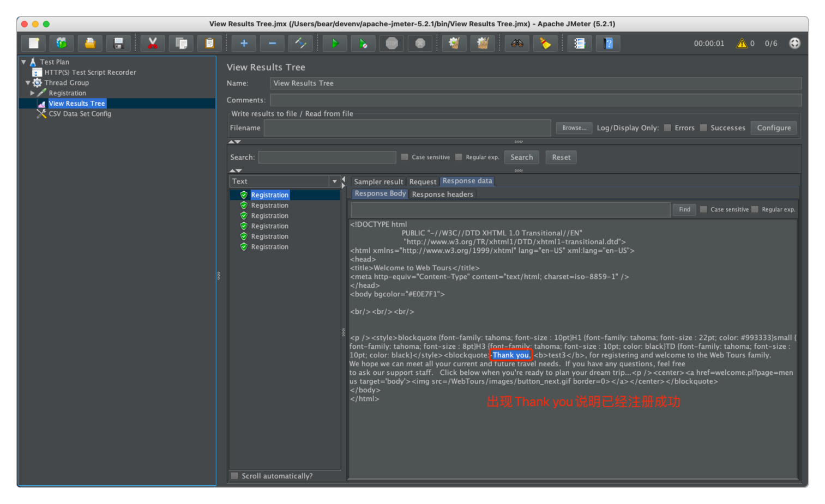Viewport: 825px width, 504px height.
Task: Click the Reset button
Action: tap(561, 157)
